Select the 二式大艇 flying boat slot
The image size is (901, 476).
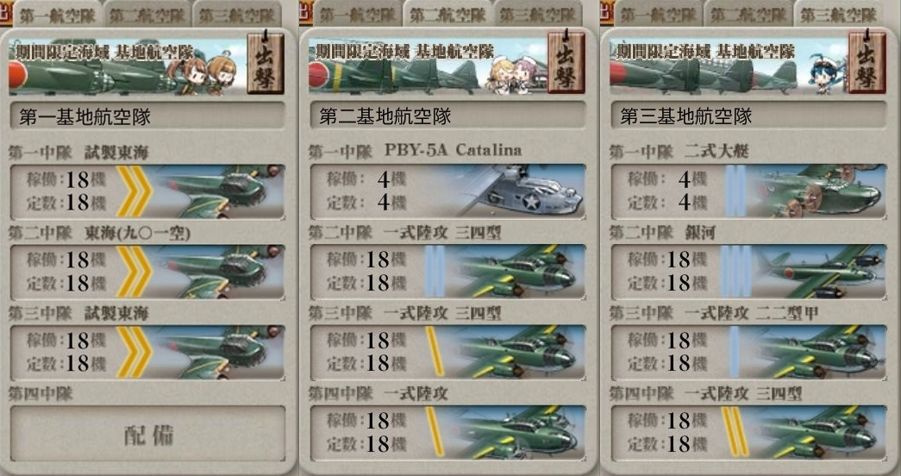click(x=749, y=191)
